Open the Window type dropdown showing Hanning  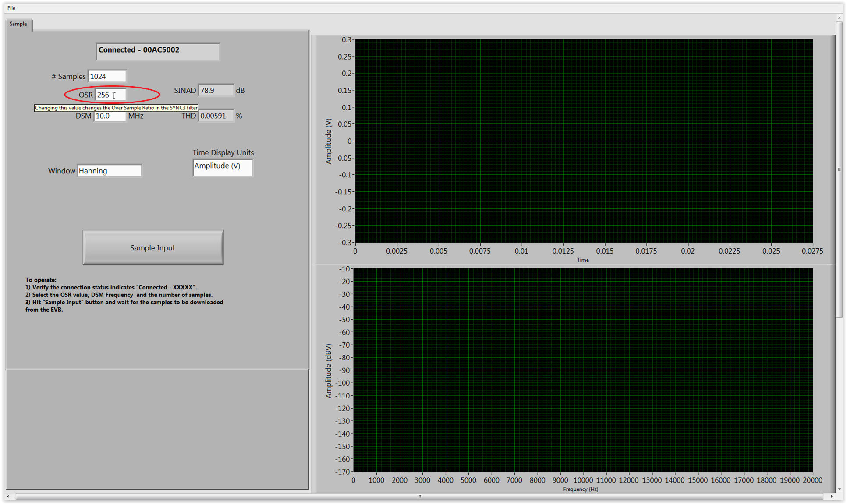(x=110, y=171)
